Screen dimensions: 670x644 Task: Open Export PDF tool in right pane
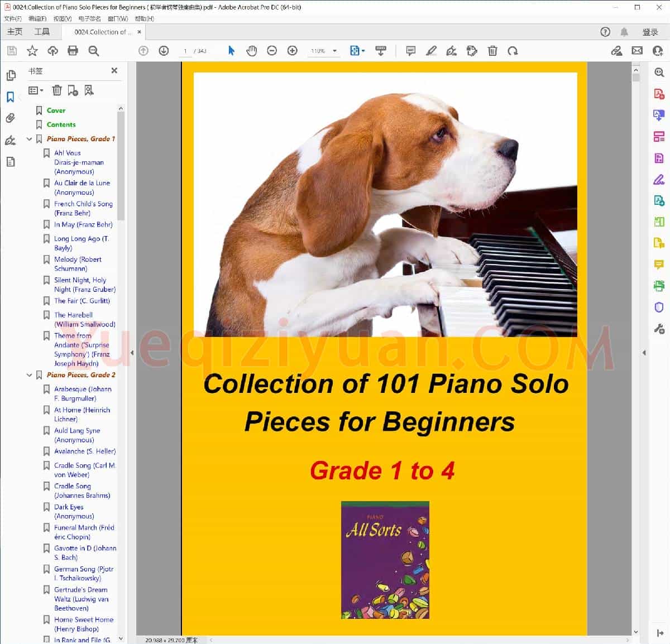659,115
